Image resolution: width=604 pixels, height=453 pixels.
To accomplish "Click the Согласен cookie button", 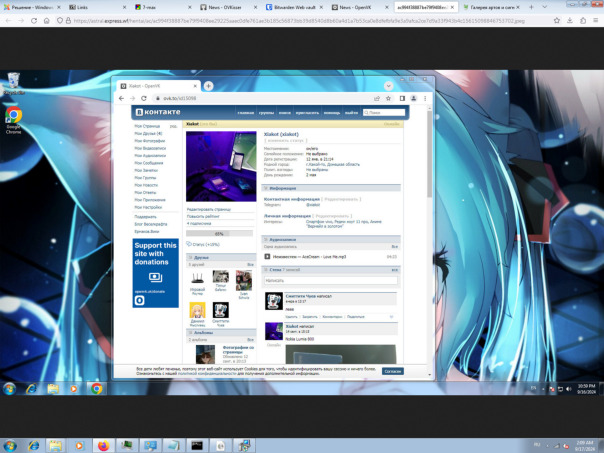I will (393, 371).
